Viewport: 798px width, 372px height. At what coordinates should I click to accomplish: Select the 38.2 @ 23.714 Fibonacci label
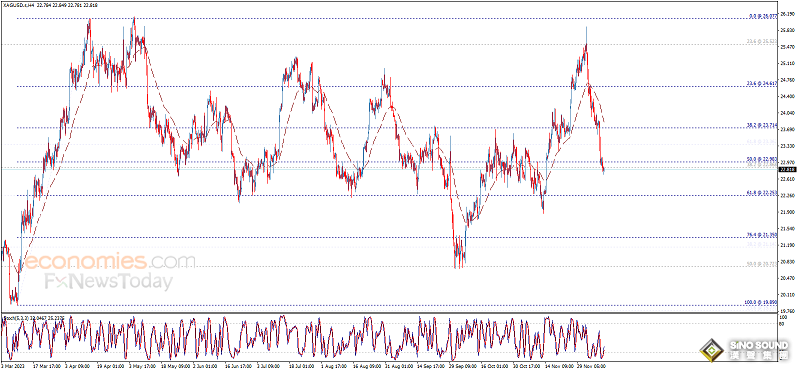(x=762, y=125)
